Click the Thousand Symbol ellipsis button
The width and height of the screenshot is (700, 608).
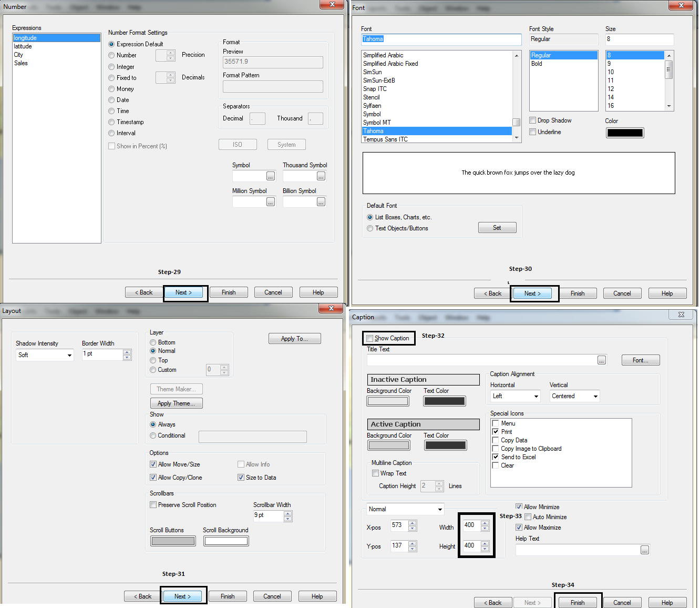pos(321,176)
